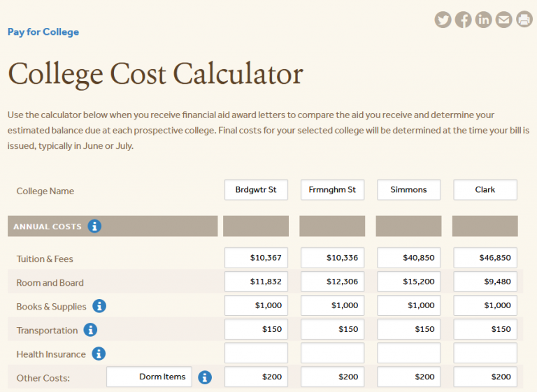This screenshot has height=392, width=537.
Task: Click Simmons Books & Supplies $1,000 field
Action: tap(408, 305)
